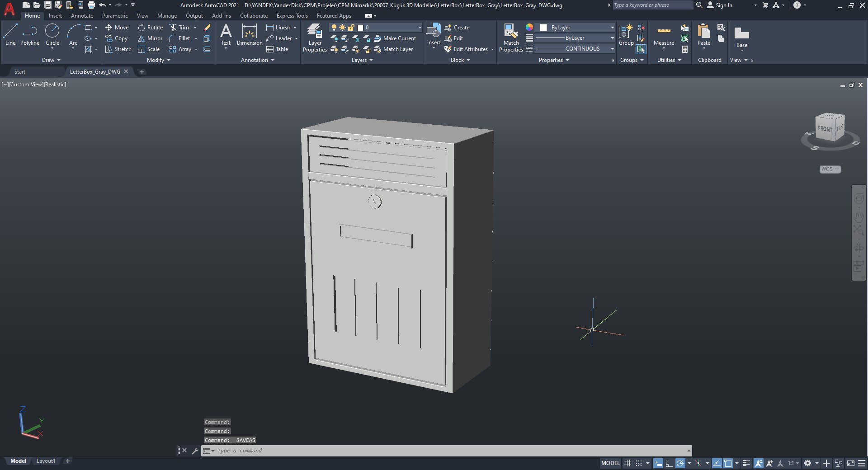This screenshot has width=868, height=470.
Task: Toggle grid display in status bar
Action: point(627,463)
